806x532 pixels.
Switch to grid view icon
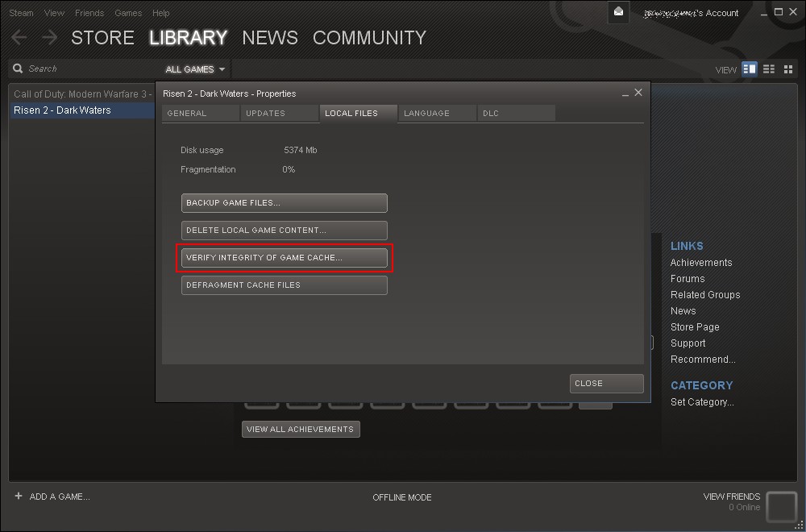click(x=788, y=69)
